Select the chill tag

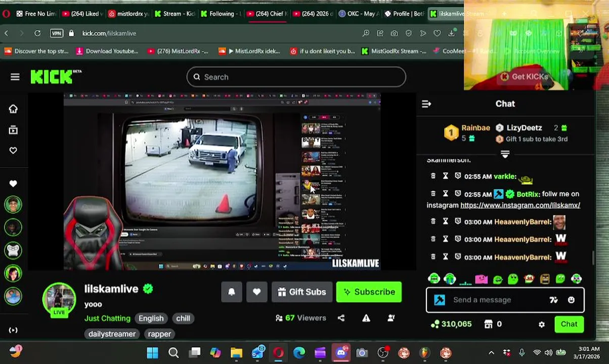183,318
